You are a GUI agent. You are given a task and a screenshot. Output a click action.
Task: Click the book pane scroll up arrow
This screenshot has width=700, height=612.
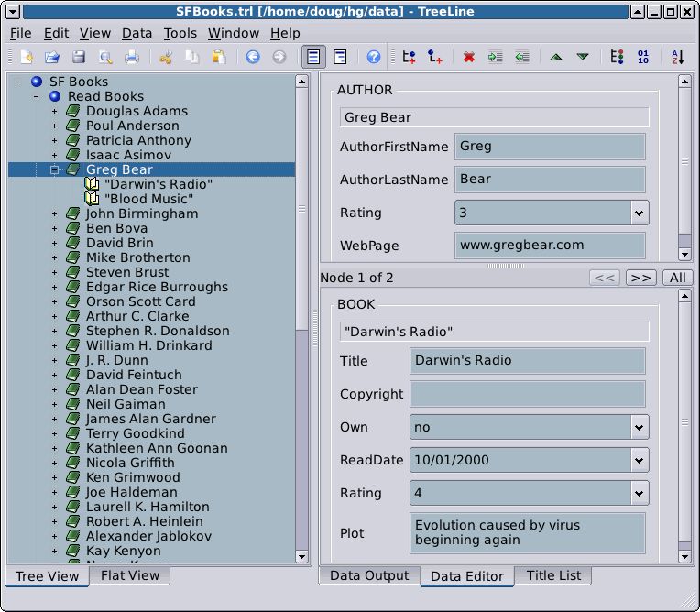pyautogui.click(x=684, y=296)
